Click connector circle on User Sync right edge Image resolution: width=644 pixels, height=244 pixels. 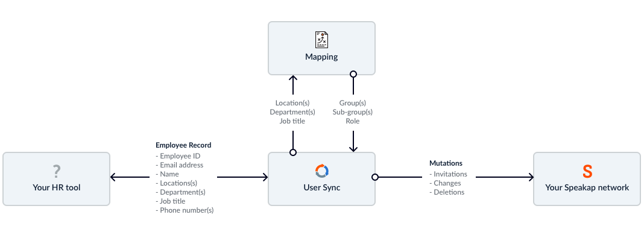pyautogui.click(x=375, y=177)
